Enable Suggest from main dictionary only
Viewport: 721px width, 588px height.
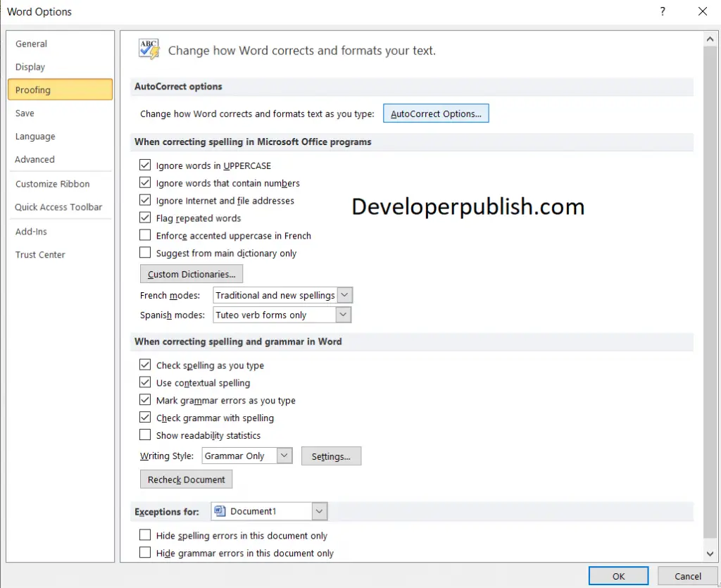pyautogui.click(x=145, y=252)
